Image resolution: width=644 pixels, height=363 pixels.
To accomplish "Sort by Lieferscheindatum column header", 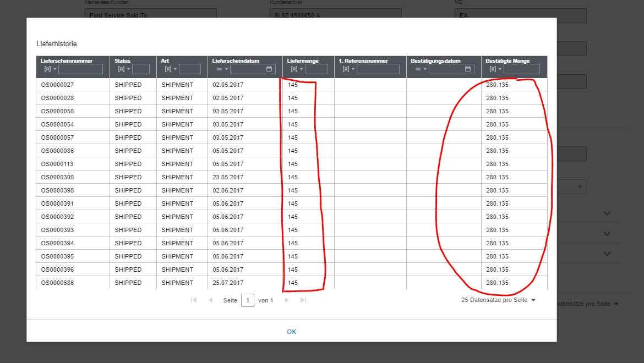I will point(236,61).
